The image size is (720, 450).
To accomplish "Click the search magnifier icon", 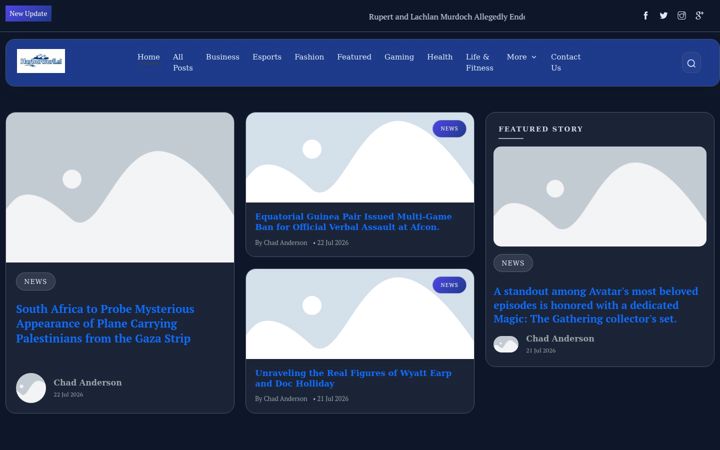I will pyautogui.click(x=691, y=63).
